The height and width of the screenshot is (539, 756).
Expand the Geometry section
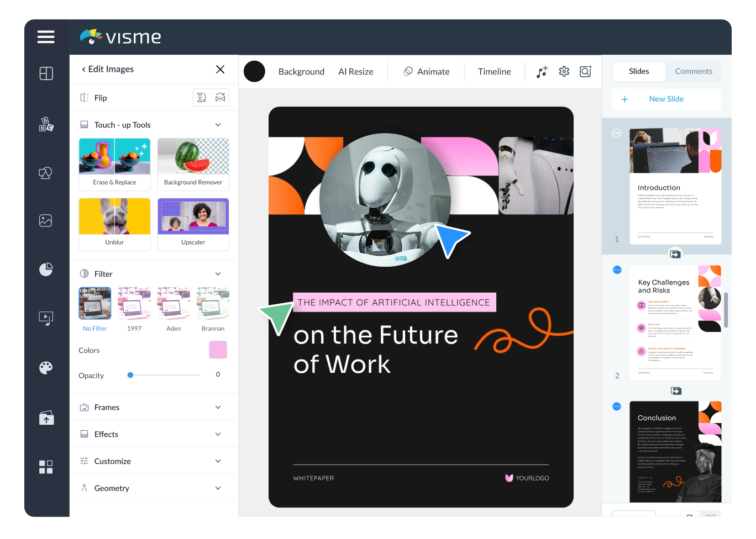pyautogui.click(x=154, y=488)
